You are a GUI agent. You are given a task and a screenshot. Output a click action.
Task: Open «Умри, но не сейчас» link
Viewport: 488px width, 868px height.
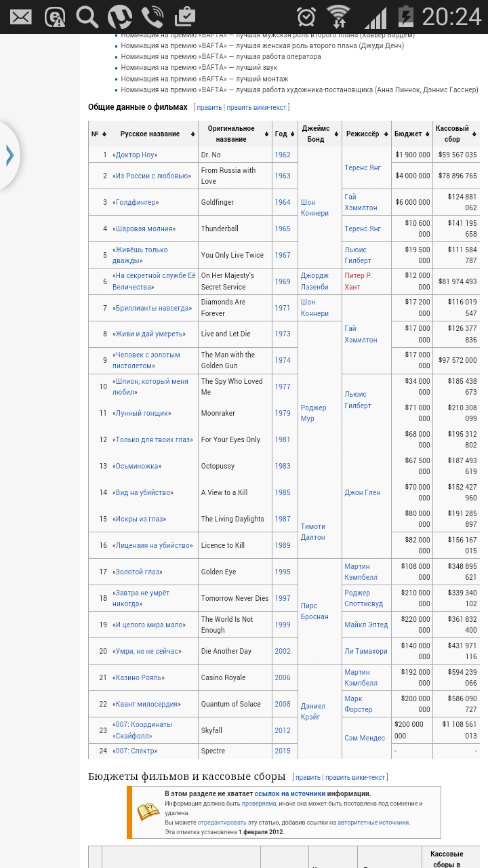(147, 652)
